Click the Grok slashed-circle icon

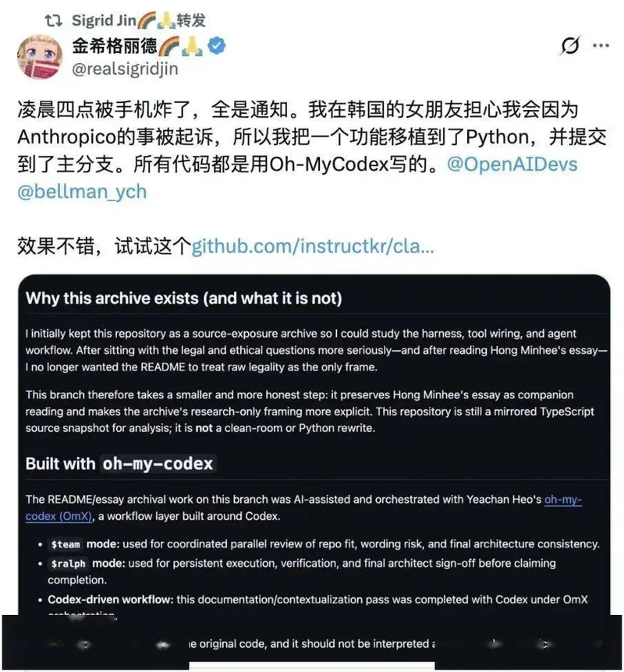569,45
